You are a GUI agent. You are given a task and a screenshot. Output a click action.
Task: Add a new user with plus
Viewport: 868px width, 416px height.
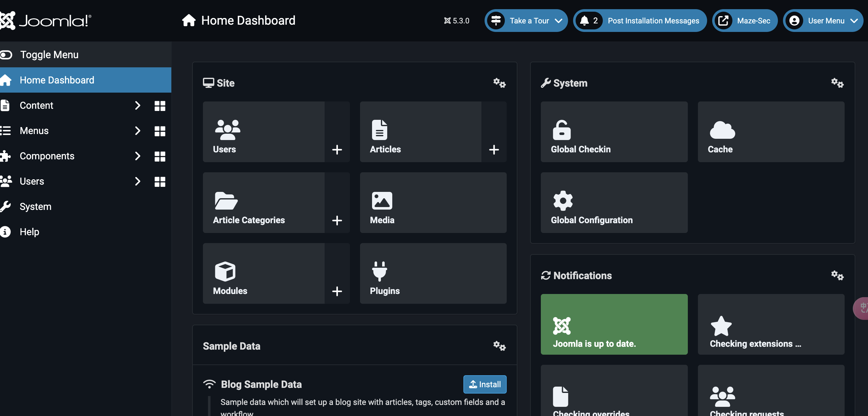coord(337,149)
